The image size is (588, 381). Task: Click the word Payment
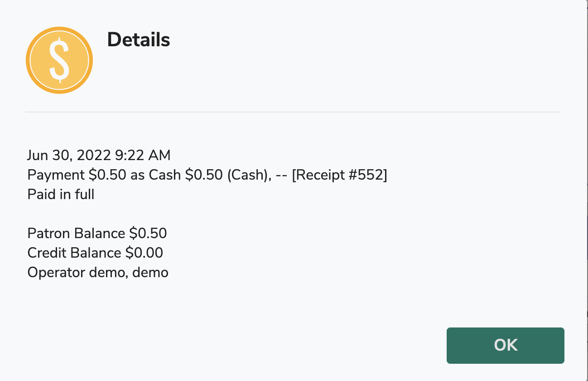pos(56,175)
